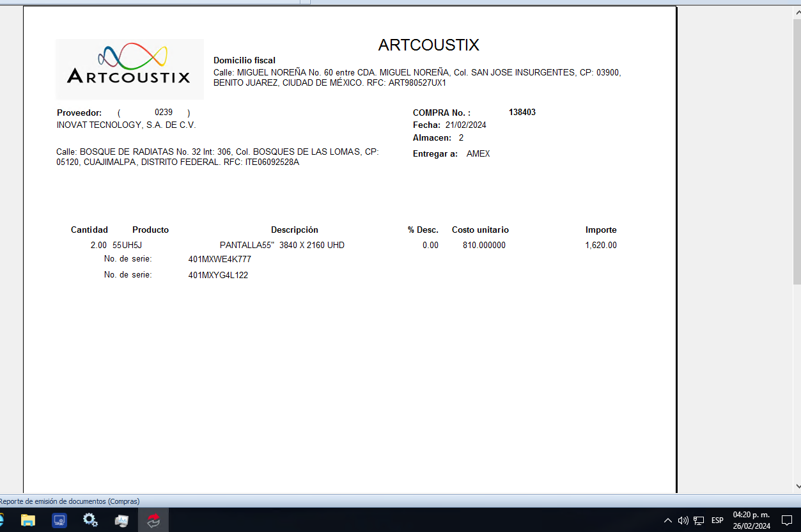Image resolution: width=801 pixels, height=532 pixels.
Task: Click the Costo unitario column header
Action: click(480, 230)
